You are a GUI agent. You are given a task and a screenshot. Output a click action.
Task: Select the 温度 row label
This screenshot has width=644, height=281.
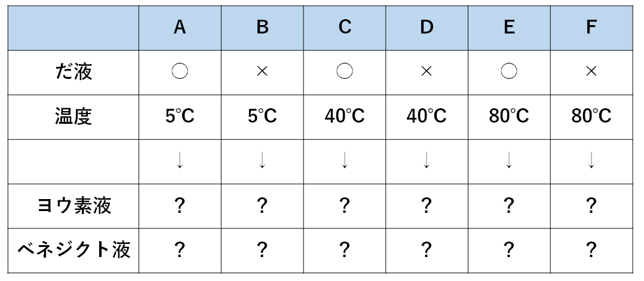coord(73,115)
